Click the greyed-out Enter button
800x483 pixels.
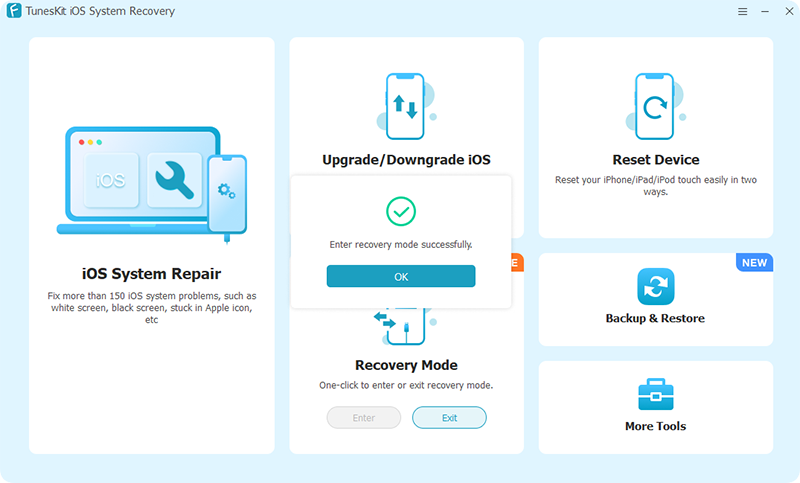pyautogui.click(x=364, y=418)
